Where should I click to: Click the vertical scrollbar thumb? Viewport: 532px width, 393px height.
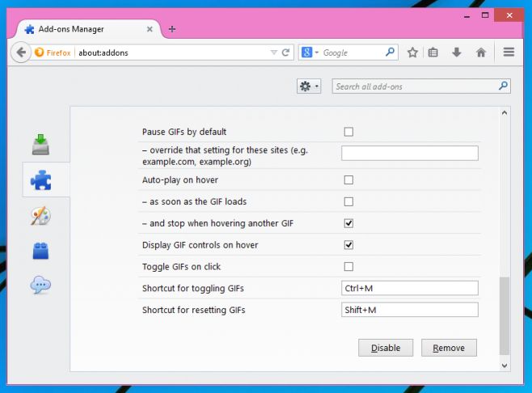click(x=505, y=315)
